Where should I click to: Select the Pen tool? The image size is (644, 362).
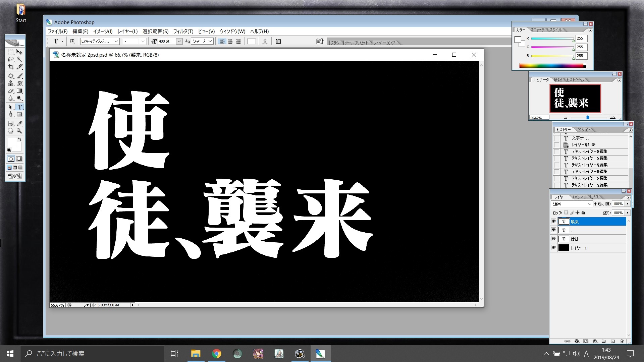[x=11, y=114]
